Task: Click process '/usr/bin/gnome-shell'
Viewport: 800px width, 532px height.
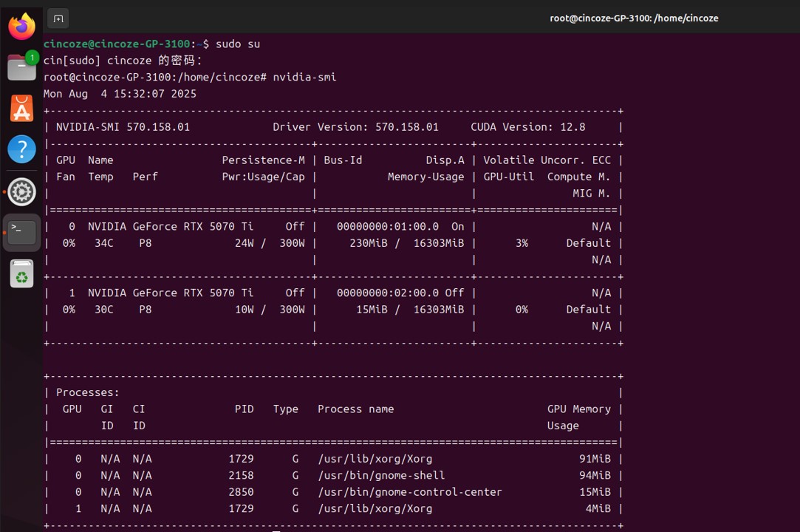Action: point(382,476)
